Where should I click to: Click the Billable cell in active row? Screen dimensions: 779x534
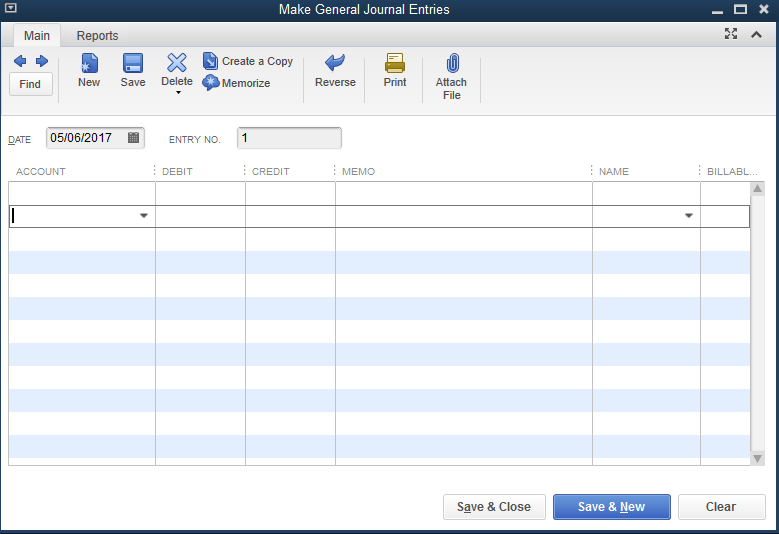725,217
